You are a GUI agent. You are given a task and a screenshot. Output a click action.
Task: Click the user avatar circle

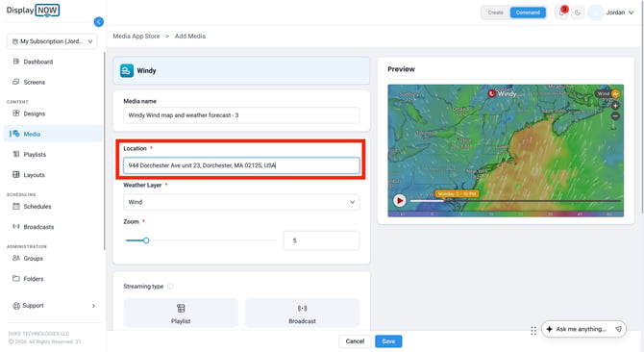pos(596,13)
